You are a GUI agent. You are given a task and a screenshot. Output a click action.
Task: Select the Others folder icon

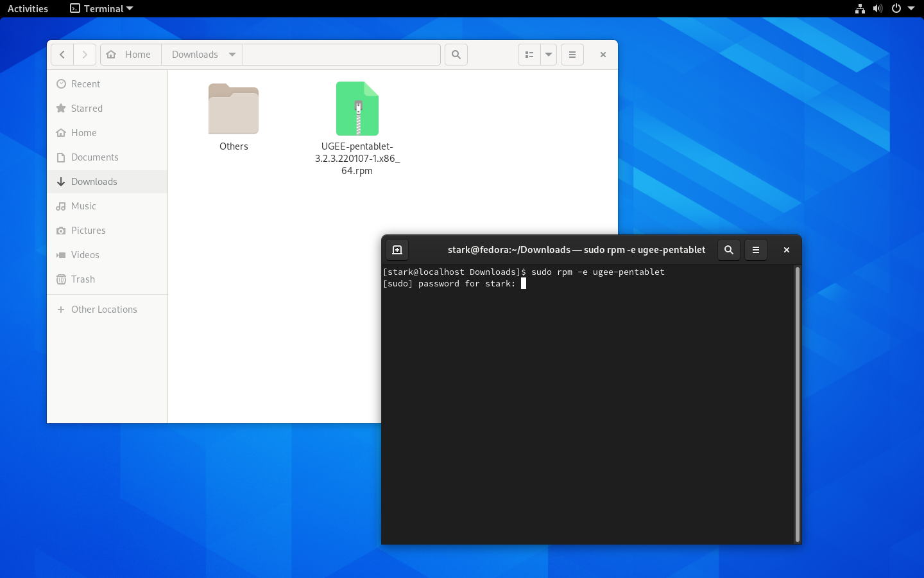[234, 109]
